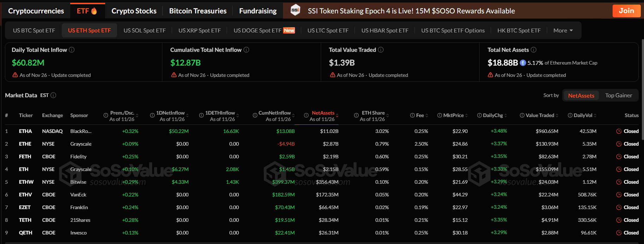Click warning icon under Cumulative Total Net Inflow

[x=174, y=75]
